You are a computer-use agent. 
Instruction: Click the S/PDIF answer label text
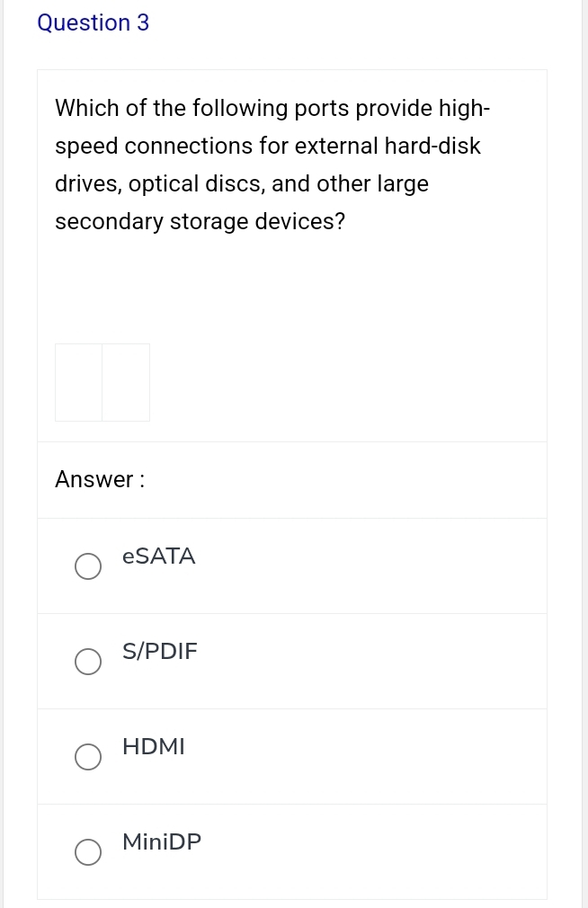coord(159,652)
